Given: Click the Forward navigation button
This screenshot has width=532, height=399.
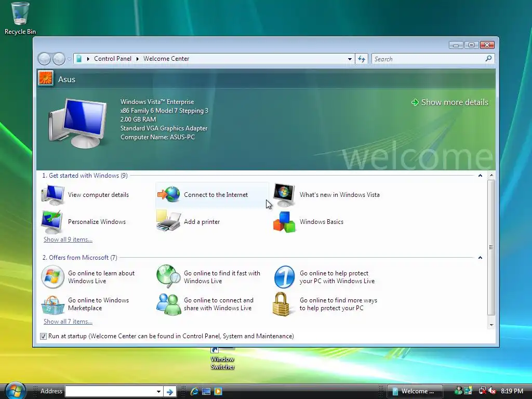Looking at the screenshot, I should coord(59,59).
